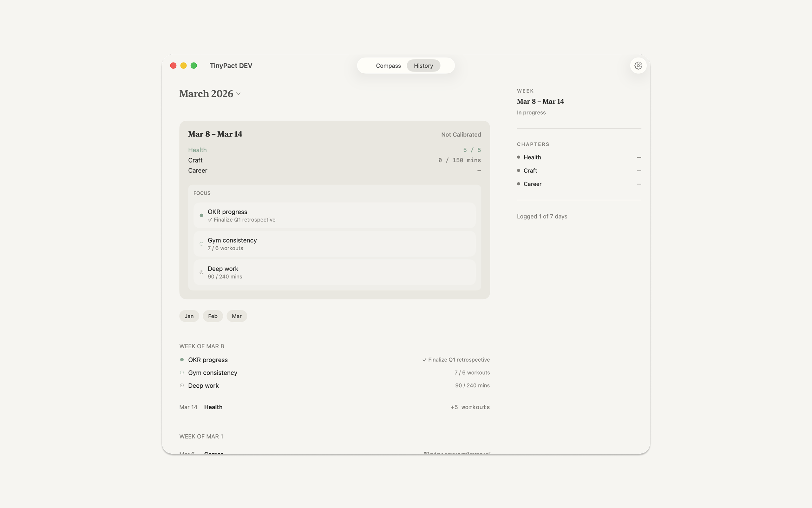The width and height of the screenshot is (812, 508).
Task: Click the empty circle beside Gym consistency in Focus card
Action: pos(201,244)
